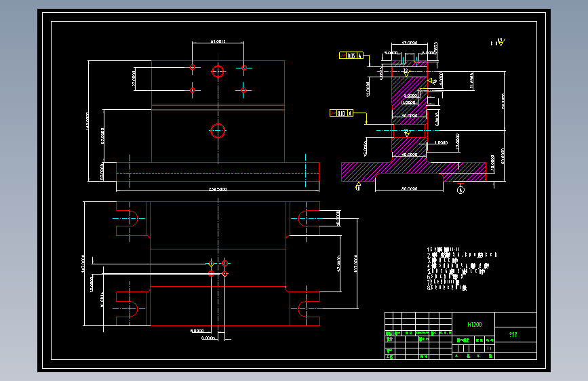This screenshot has width=588, height=381.
Task: Click the 107.0000 dimension beside the plan view
Action: click(x=355, y=263)
